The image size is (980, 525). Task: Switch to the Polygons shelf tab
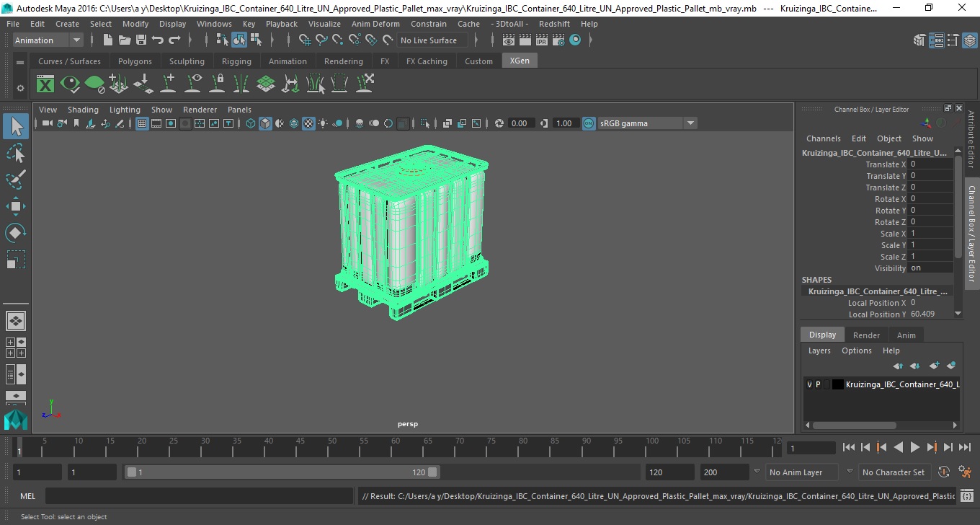point(135,61)
